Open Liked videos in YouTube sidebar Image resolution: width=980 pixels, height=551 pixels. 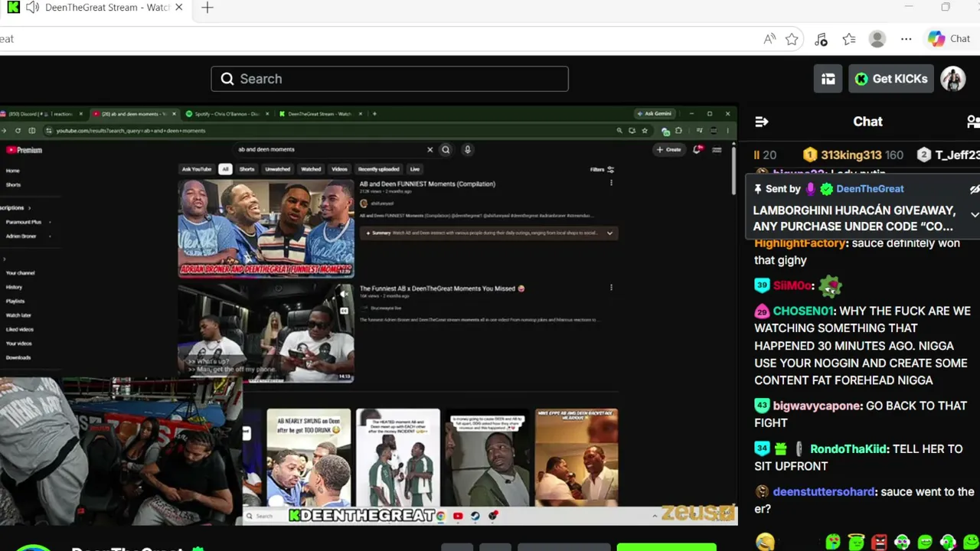(20, 330)
